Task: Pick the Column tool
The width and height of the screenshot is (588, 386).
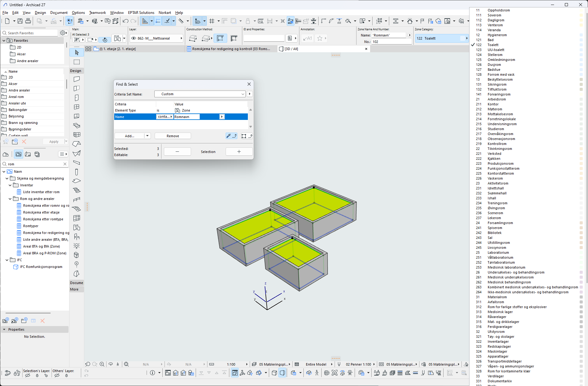Action: (77, 172)
